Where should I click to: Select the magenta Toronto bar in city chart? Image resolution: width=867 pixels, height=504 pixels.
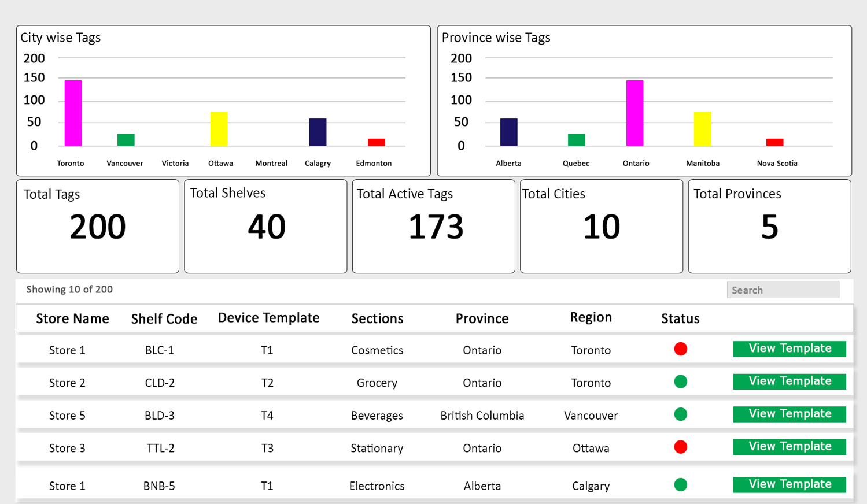(73, 113)
